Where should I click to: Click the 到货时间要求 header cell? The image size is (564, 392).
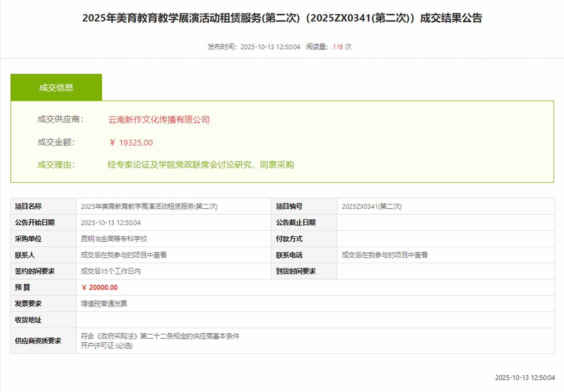coord(304,272)
